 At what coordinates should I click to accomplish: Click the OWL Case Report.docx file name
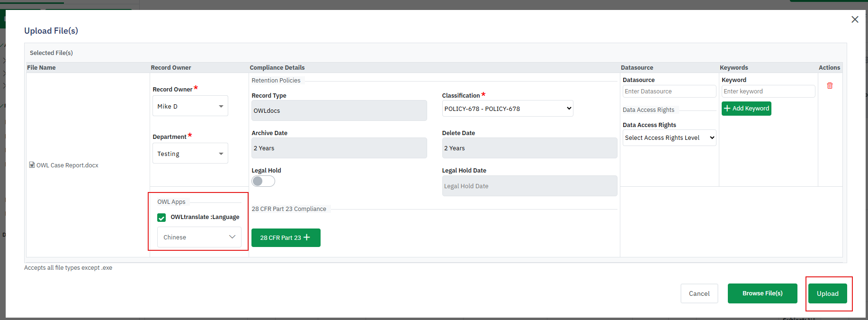point(67,165)
